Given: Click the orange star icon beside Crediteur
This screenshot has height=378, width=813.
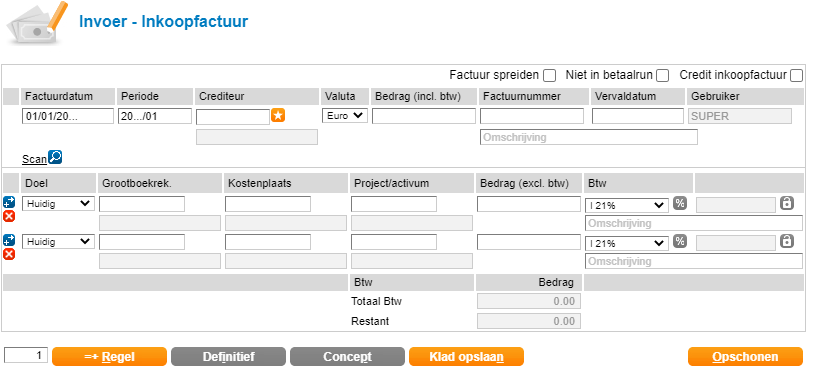Looking at the screenshot, I should pos(278,116).
